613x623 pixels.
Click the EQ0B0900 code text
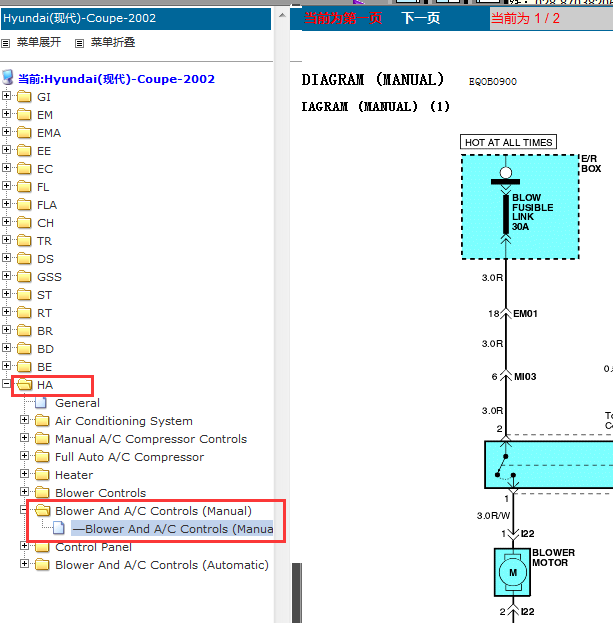pyautogui.click(x=493, y=81)
